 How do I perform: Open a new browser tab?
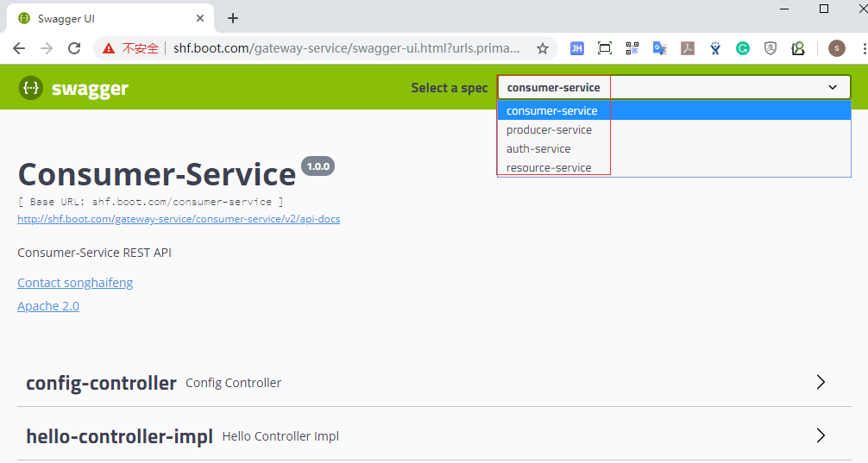233,18
